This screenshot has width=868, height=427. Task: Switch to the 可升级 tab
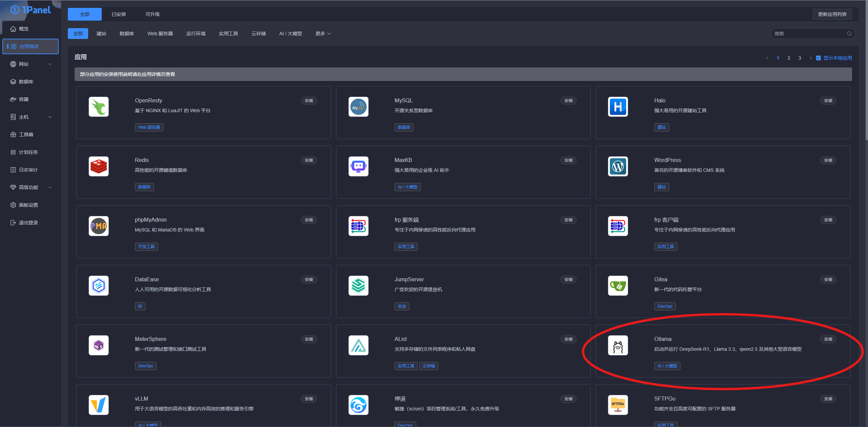pos(153,14)
